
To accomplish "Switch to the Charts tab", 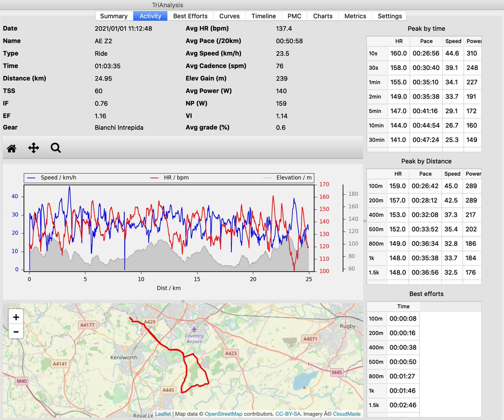I will (x=323, y=16).
